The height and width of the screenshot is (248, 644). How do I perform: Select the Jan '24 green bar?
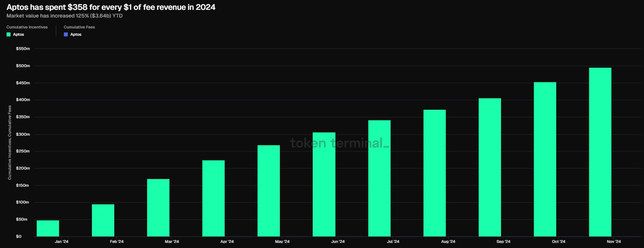click(x=48, y=228)
